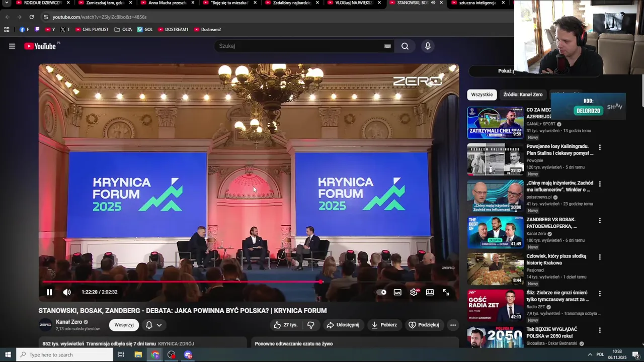Click the search magnifier button
This screenshot has width=644, height=362.
405,46
